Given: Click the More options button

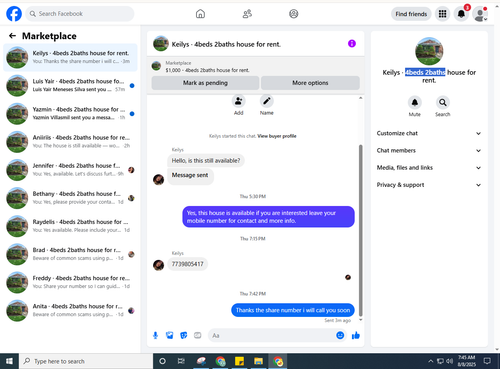Looking at the screenshot, I should click(x=310, y=83).
